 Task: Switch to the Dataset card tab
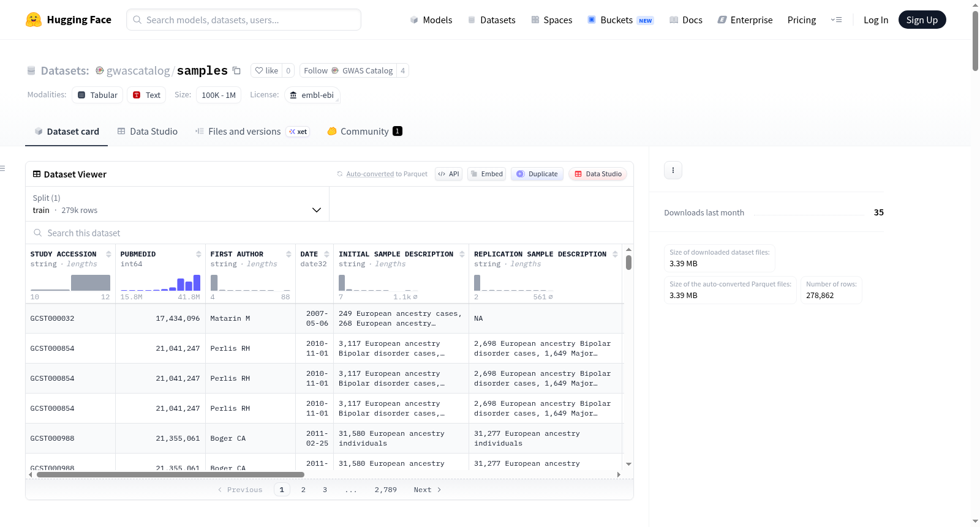point(67,132)
